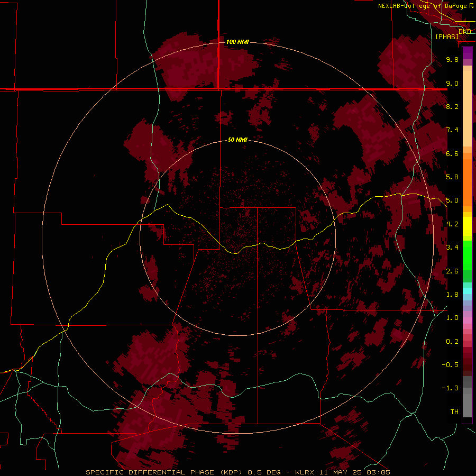Click the 5.0 value on color scale

pyautogui.click(x=452, y=200)
